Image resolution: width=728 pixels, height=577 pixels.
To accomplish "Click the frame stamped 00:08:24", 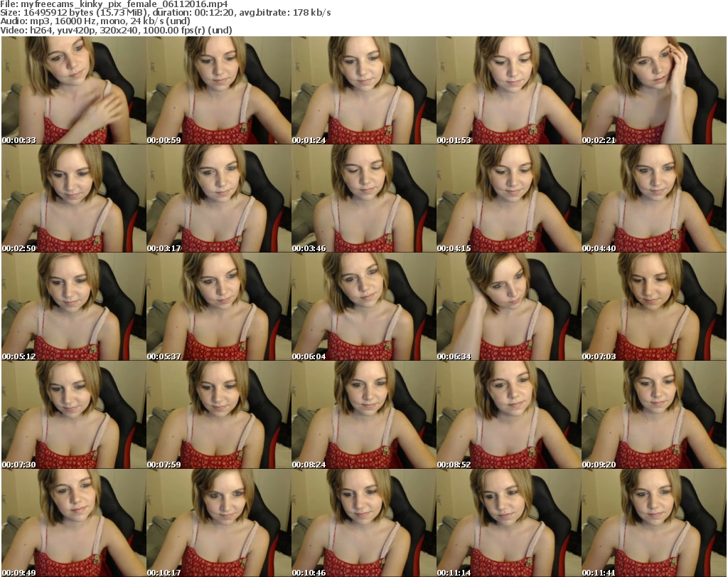I will (363, 415).
